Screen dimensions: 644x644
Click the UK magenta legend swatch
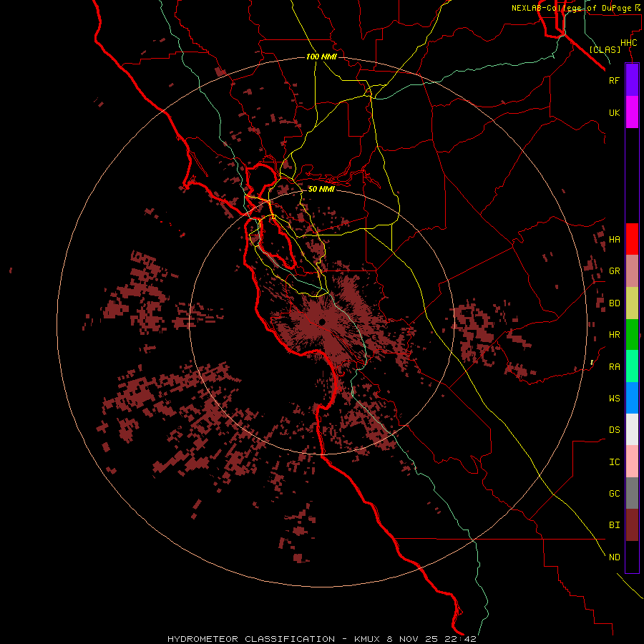(x=632, y=112)
